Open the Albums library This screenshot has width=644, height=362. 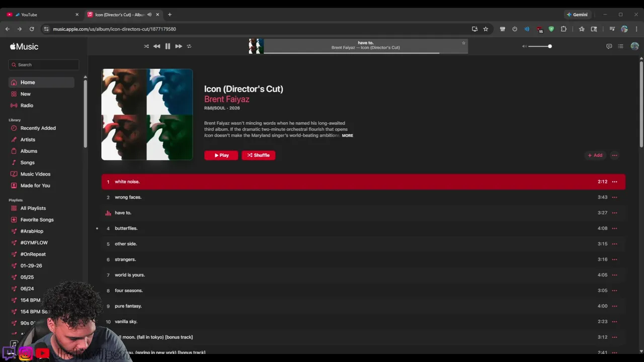pos(41,151)
